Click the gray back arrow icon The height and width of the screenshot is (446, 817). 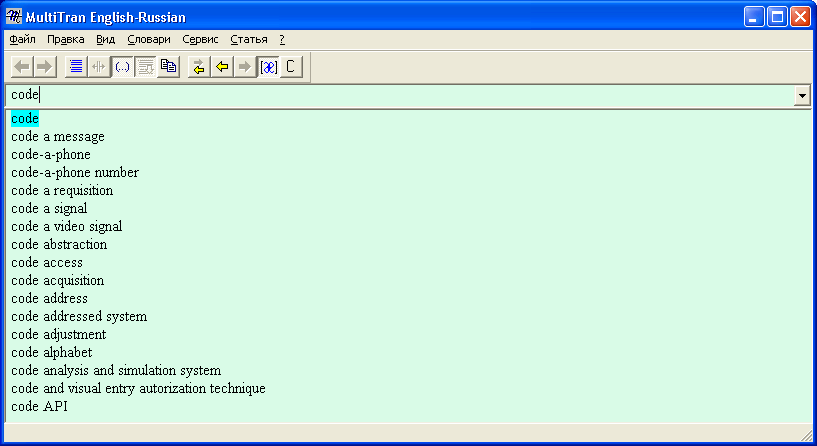click(22, 67)
